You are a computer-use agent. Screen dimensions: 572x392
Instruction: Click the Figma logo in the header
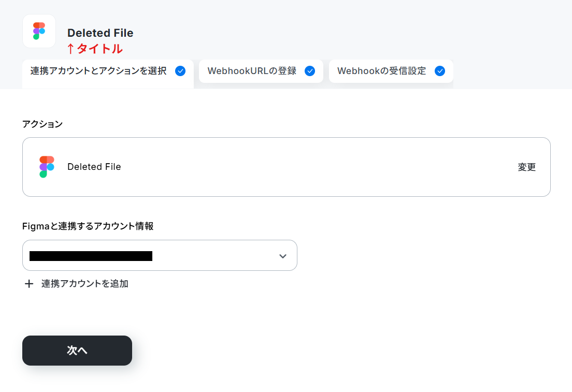click(x=39, y=31)
